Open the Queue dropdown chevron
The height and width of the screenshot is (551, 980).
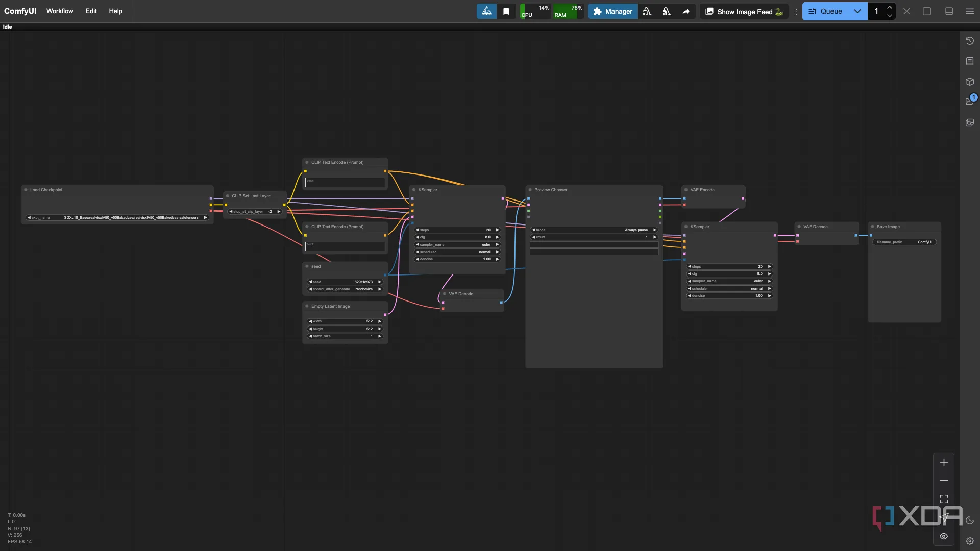pyautogui.click(x=857, y=11)
